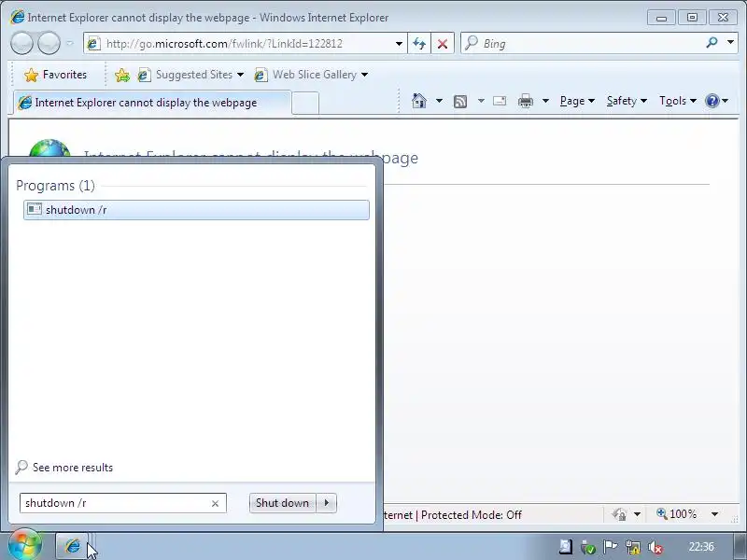The height and width of the screenshot is (560, 747).
Task: Expand the Home button dropdown arrow
Action: click(439, 101)
